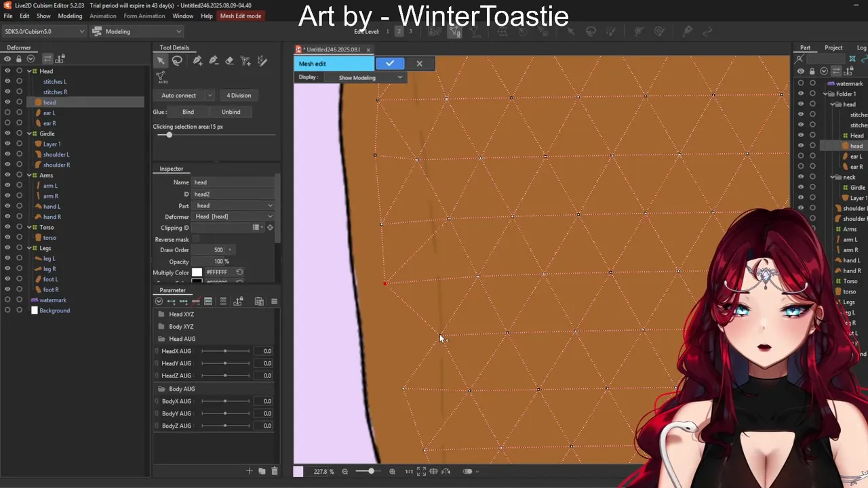This screenshot has width=868, height=488.
Task: Collapse the Legs group in Deformer panel
Action: point(28,248)
